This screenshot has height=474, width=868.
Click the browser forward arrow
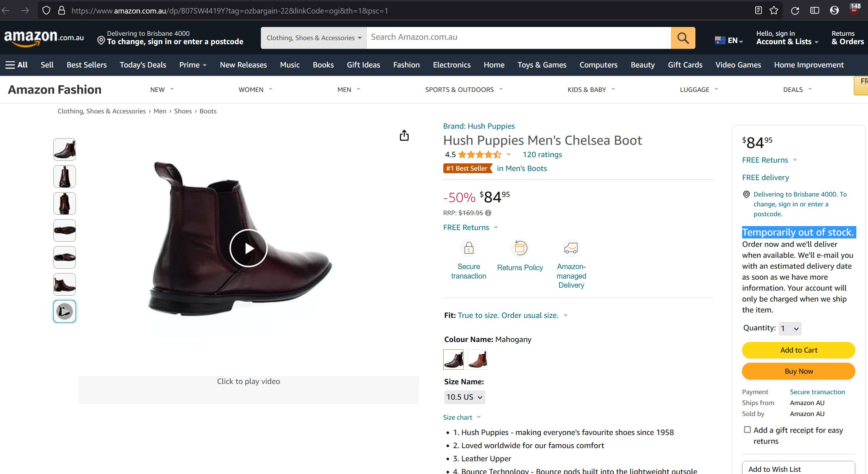25,11
